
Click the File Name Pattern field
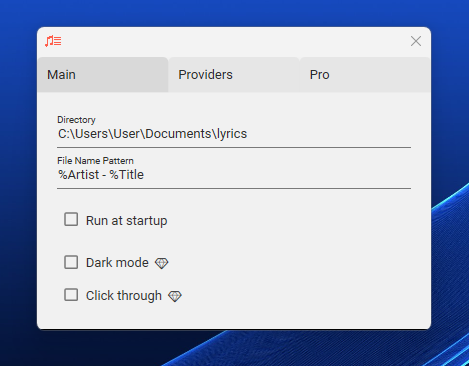pos(234,175)
